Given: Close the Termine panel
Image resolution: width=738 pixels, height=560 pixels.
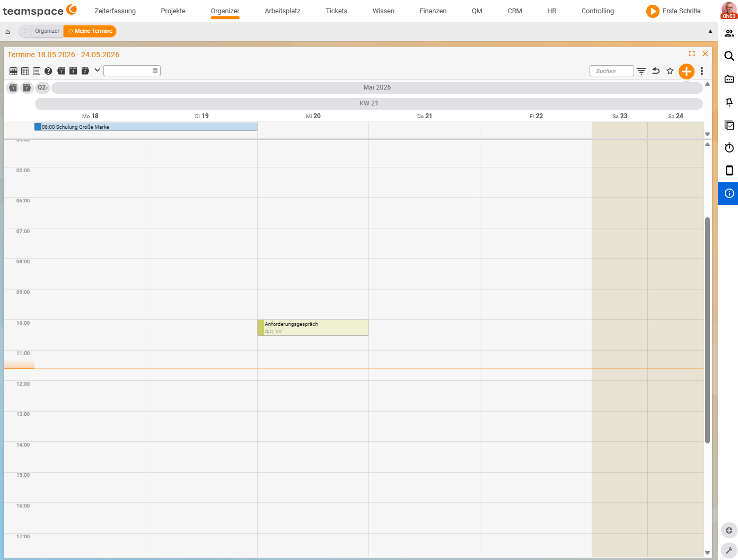Looking at the screenshot, I should 705,54.
